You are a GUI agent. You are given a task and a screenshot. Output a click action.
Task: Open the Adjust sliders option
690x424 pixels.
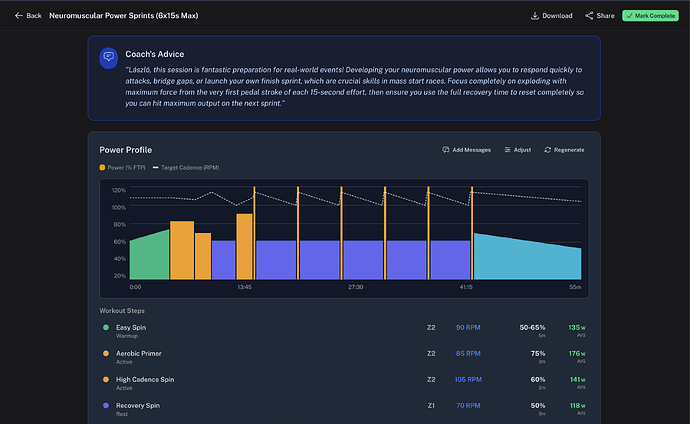pyautogui.click(x=518, y=150)
